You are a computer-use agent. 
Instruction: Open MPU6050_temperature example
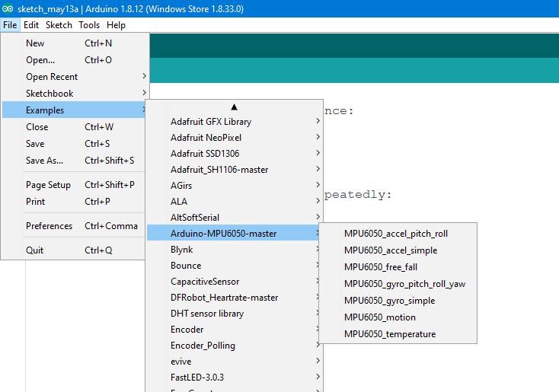398,334
